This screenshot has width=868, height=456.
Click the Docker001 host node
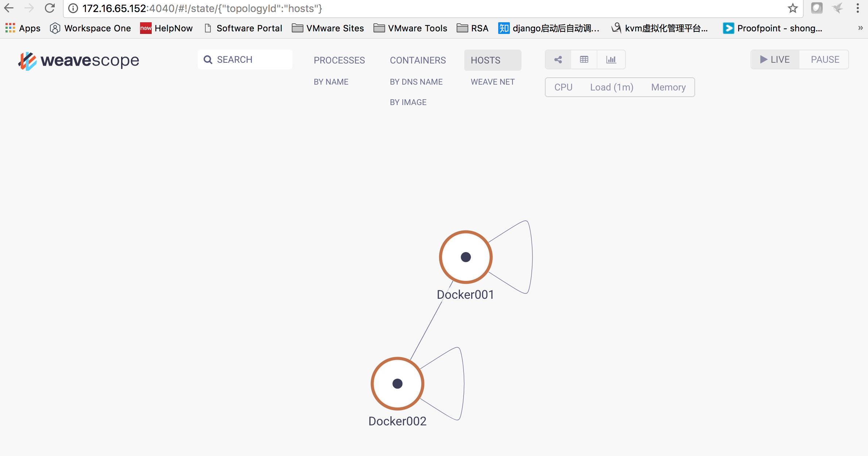pyautogui.click(x=466, y=257)
